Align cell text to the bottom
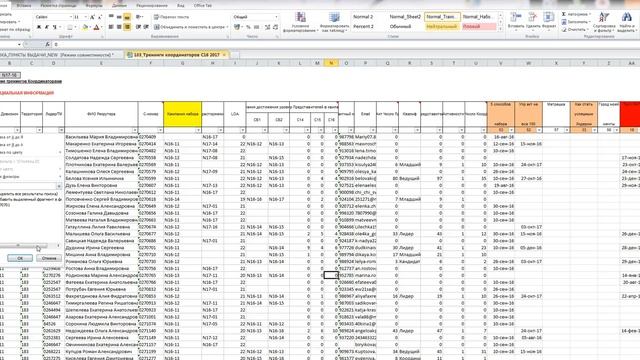The width and height of the screenshot is (640, 360). click(x=127, y=17)
